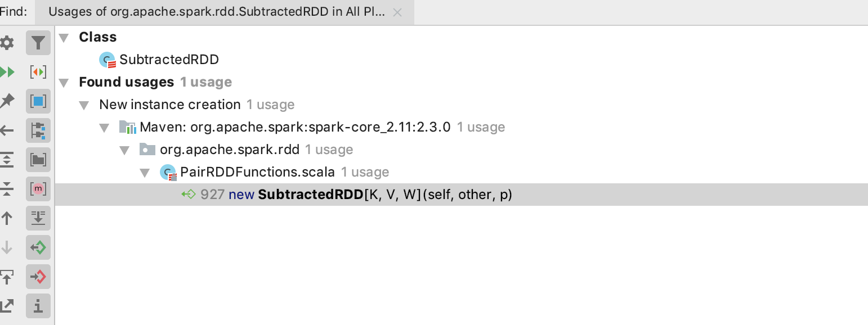Pin the usages tab
This screenshot has height=325, width=868.
[x=7, y=101]
